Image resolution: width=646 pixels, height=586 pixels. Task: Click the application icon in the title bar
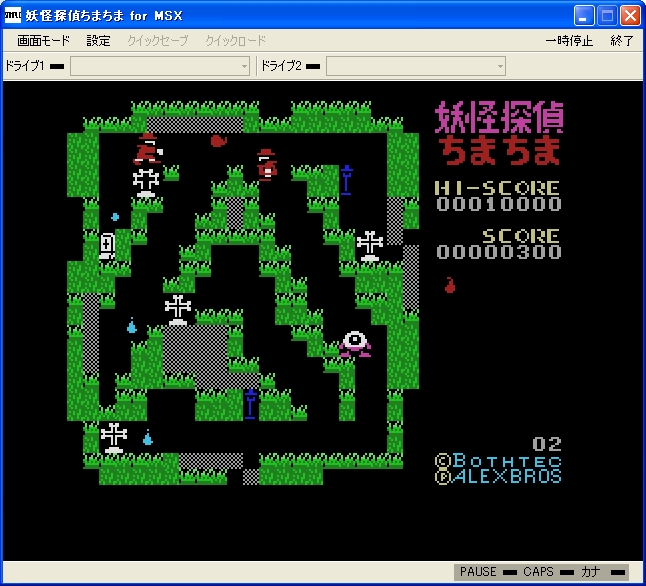click(x=13, y=16)
